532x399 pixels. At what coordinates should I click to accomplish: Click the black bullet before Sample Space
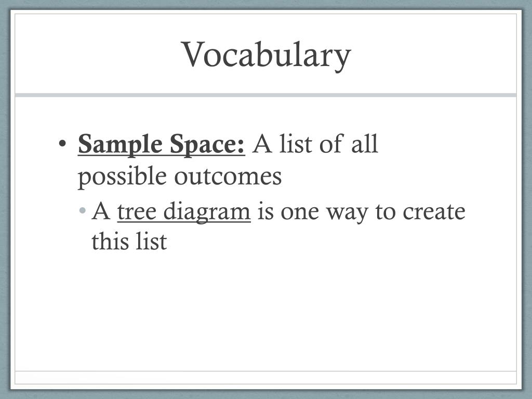pos(62,143)
